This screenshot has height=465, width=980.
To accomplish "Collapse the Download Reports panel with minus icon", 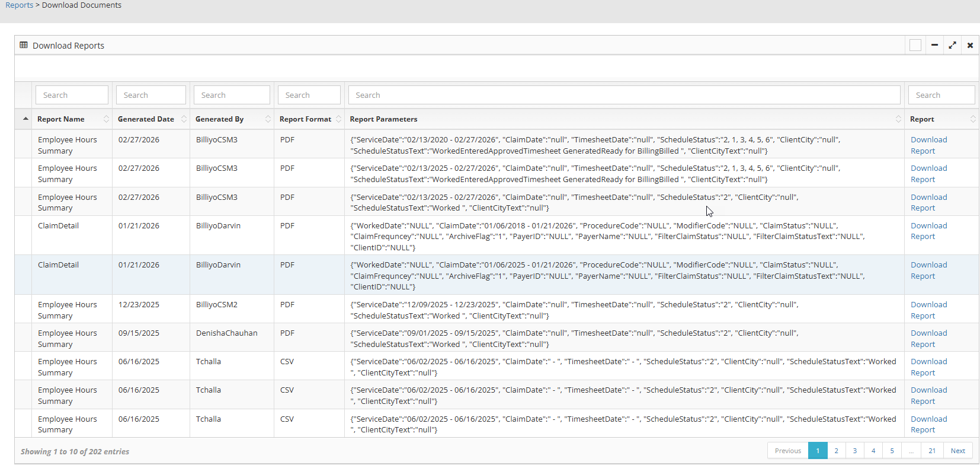I will point(934,45).
